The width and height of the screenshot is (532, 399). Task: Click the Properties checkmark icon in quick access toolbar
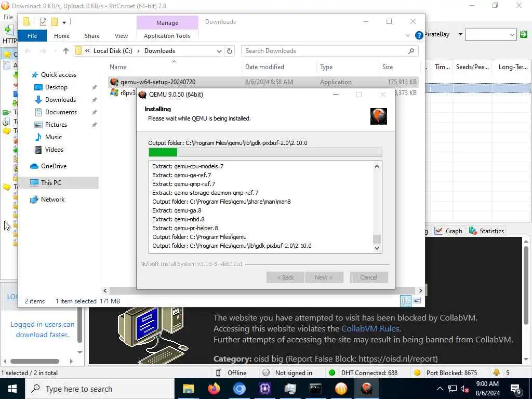click(x=43, y=22)
